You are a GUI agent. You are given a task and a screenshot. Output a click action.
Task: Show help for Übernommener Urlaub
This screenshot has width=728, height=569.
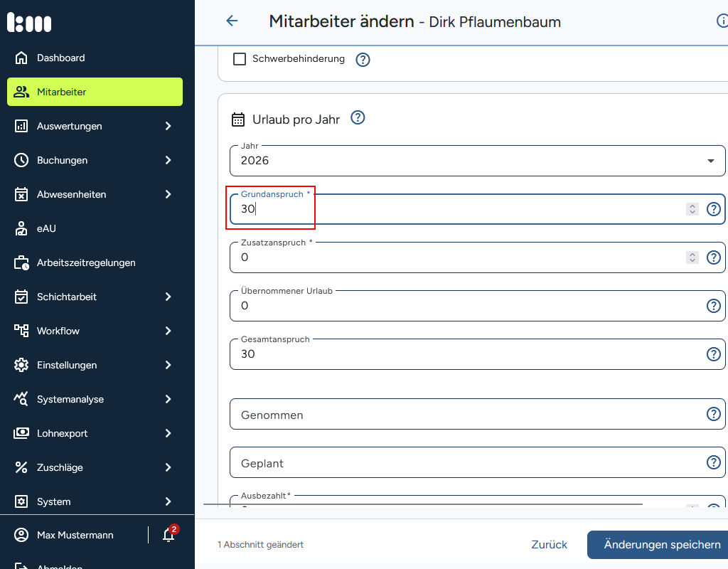(x=714, y=306)
